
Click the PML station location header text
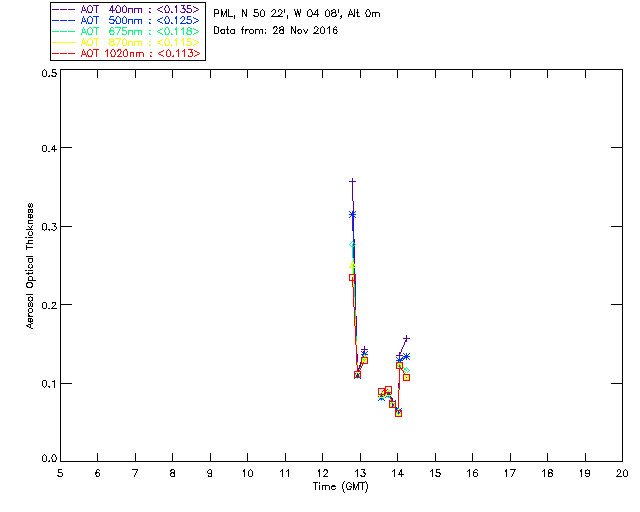point(297,14)
